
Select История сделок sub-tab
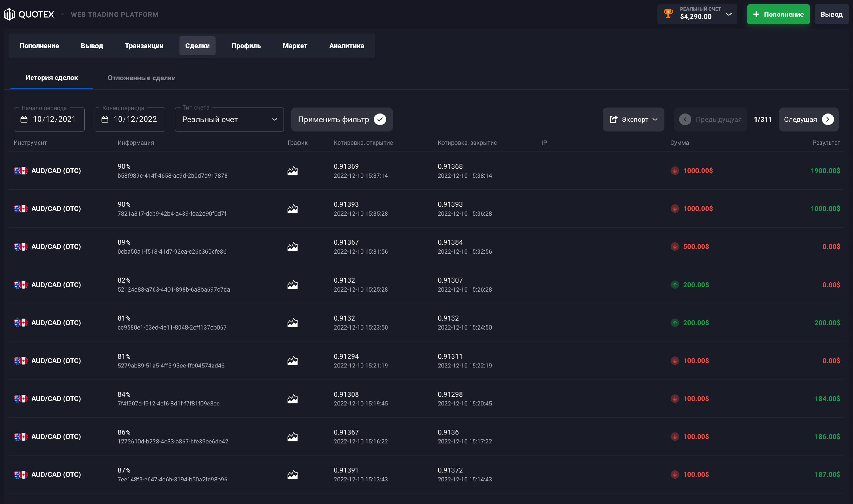tap(52, 78)
